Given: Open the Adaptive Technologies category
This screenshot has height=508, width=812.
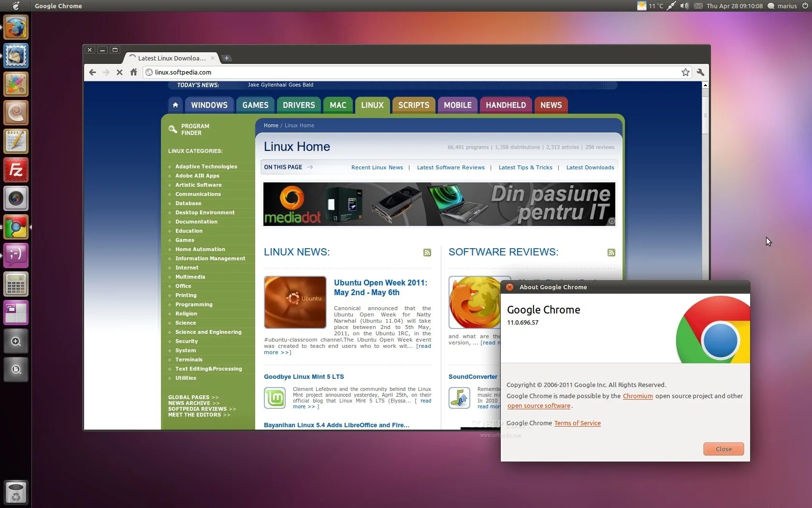Looking at the screenshot, I should [x=206, y=166].
